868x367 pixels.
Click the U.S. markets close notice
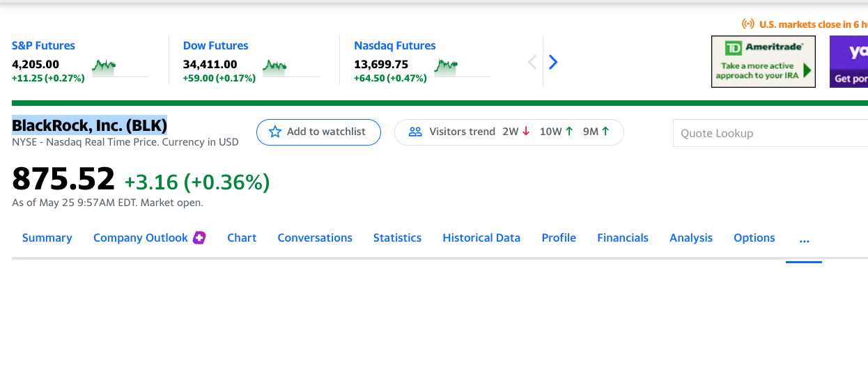(813, 24)
